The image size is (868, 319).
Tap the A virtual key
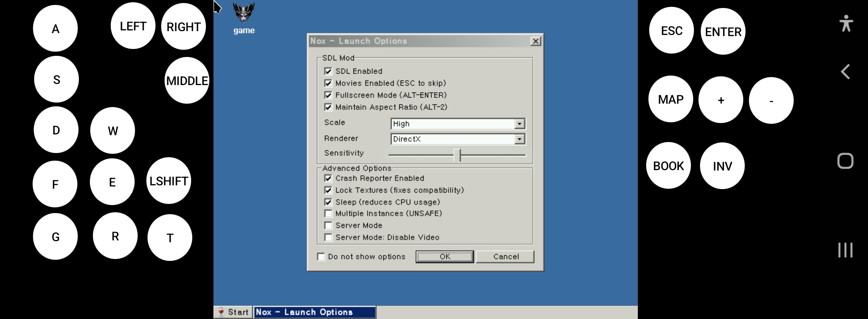tap(55, 28)
